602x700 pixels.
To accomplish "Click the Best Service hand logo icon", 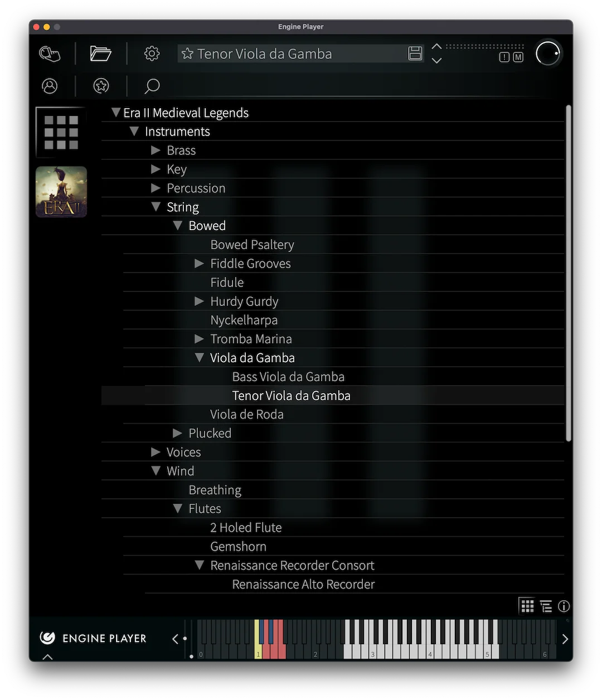I will coord(50,54).
